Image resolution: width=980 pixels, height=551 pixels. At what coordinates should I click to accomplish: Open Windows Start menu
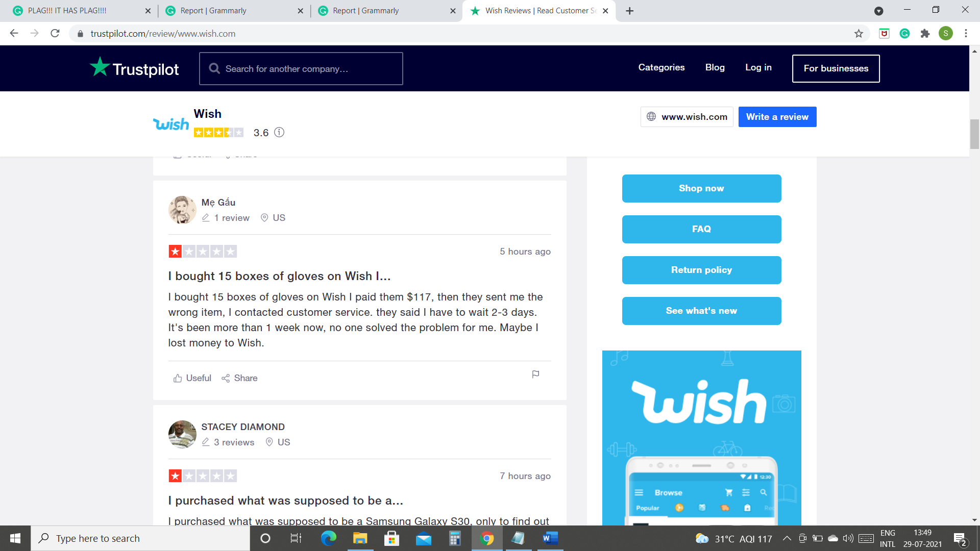15,538
